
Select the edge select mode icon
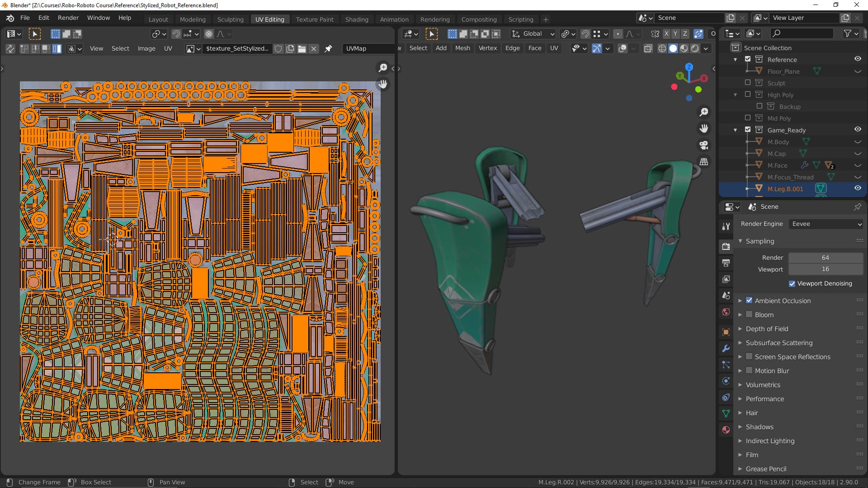pyautogui.click(x=35, y=48)
